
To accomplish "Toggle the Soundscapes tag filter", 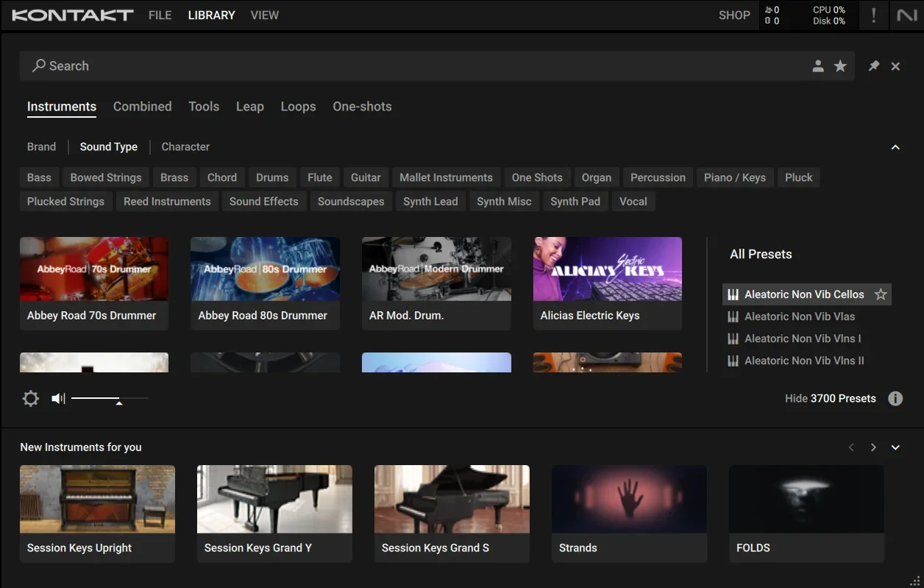I will pyautogui.click(x=351, y=202).
